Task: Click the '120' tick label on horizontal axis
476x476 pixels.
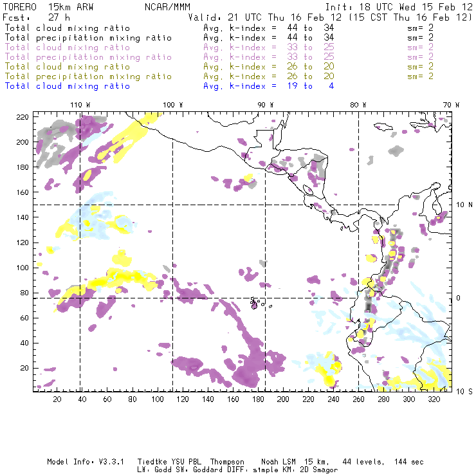Action: [183, 399]
